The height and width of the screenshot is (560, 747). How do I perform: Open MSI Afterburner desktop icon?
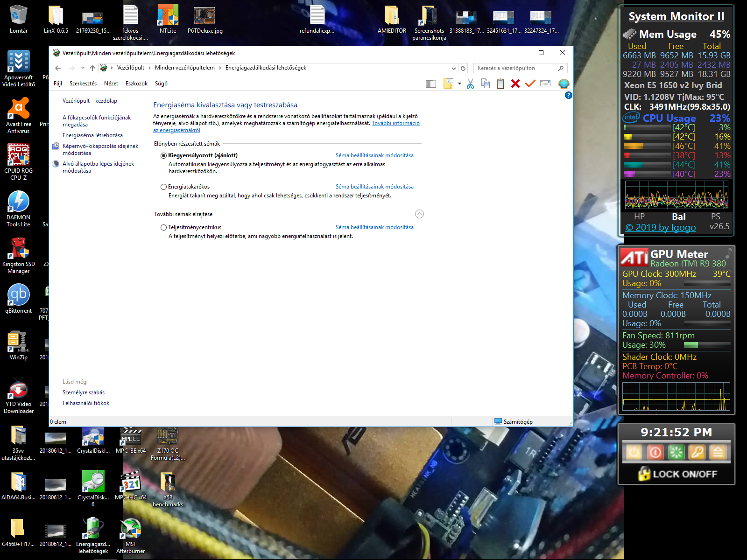130,535
